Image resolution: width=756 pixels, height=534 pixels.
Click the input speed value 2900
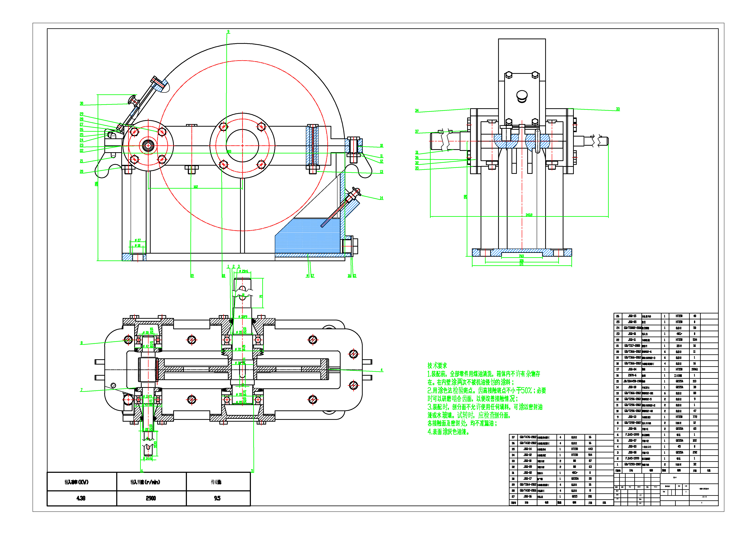click(x=151, y=498)
